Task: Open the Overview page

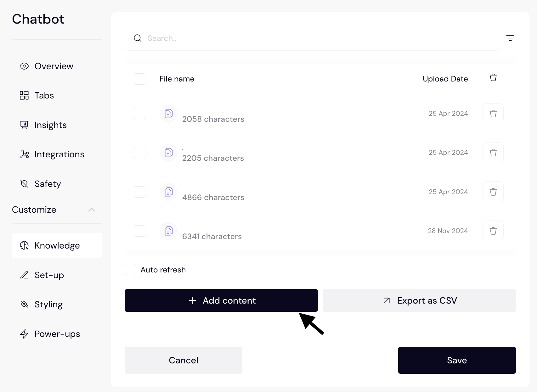Action: [x=57, y=66]
